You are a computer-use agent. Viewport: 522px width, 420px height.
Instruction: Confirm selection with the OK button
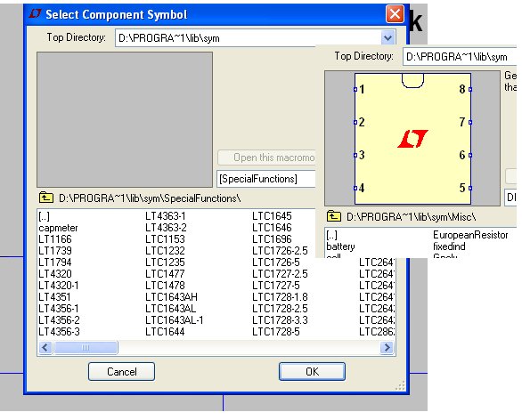(x=312, y=371)
